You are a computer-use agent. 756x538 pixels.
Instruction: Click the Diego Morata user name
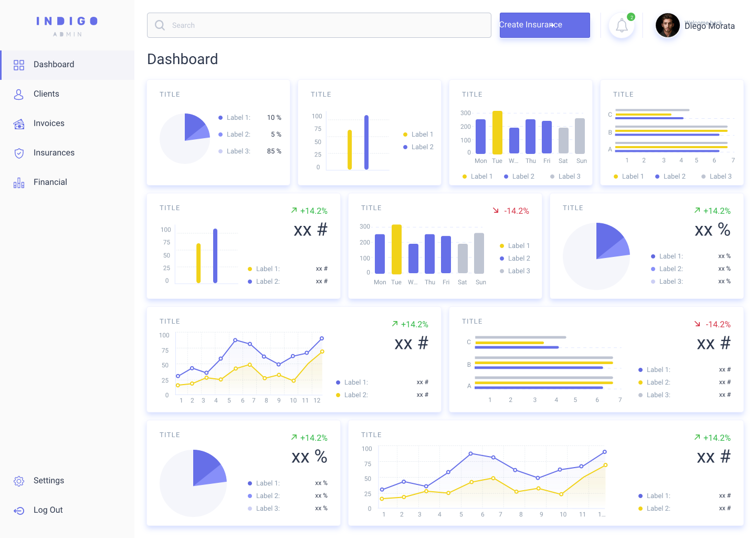[710, 26]
